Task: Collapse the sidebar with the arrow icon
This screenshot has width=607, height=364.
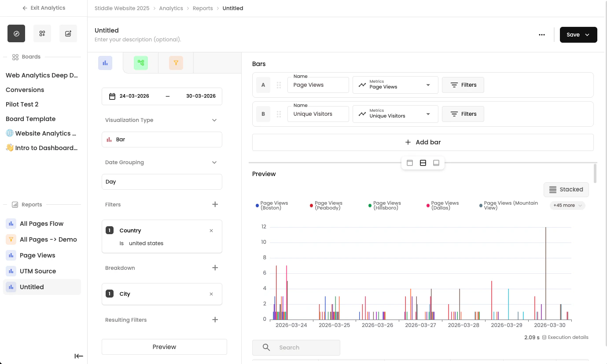Action: (x=79, y=356)
